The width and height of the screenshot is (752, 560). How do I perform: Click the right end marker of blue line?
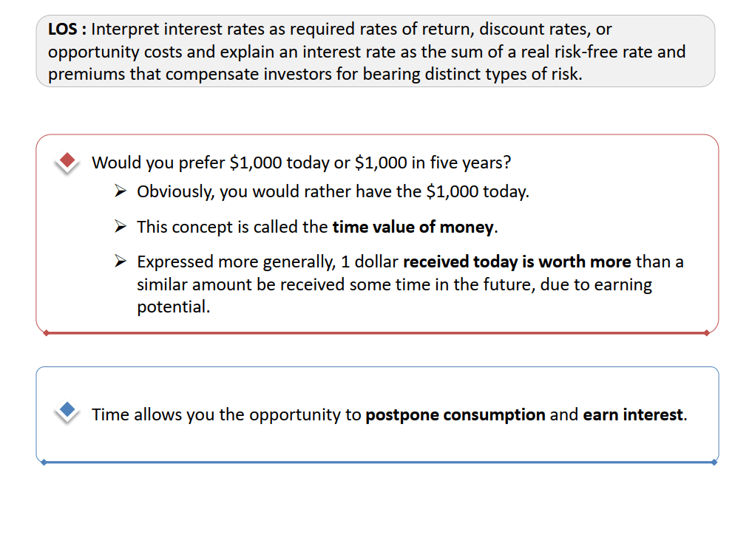pyautogui.click(x=714, y=462)
